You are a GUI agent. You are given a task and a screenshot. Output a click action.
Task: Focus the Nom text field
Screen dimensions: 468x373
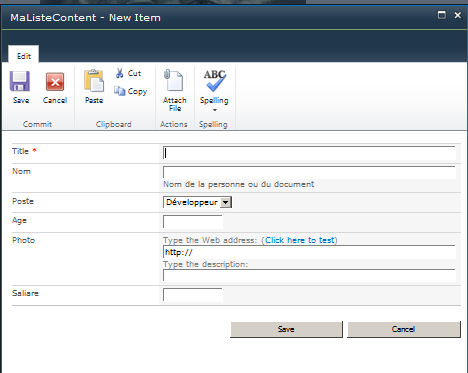click(x=309, y=172)
